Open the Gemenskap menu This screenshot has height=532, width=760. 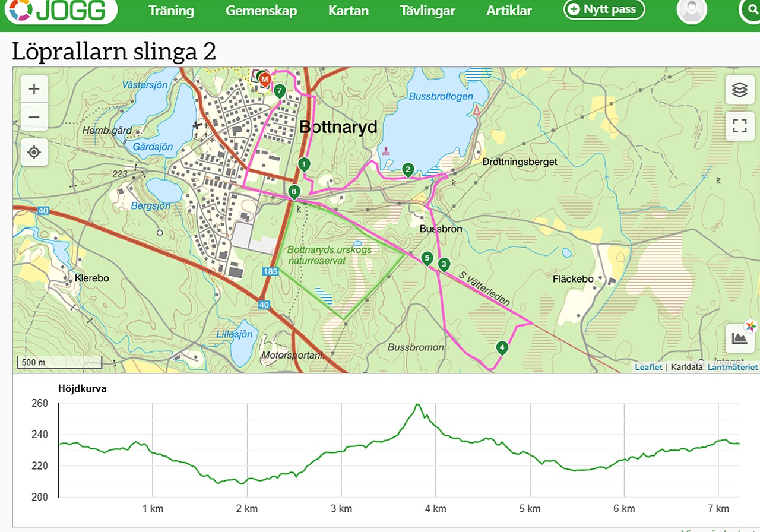(261, 11)
